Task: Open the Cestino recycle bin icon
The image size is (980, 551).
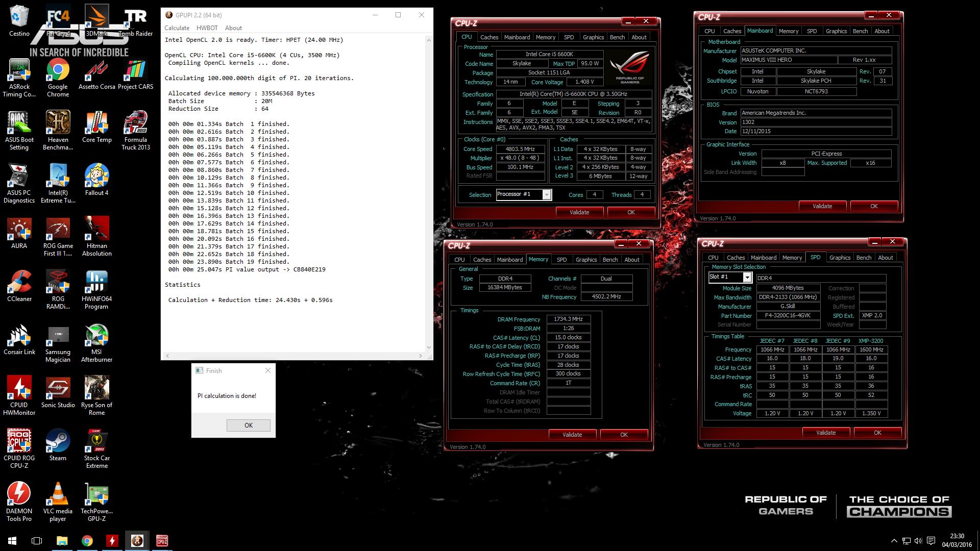Action: [19, 21]
